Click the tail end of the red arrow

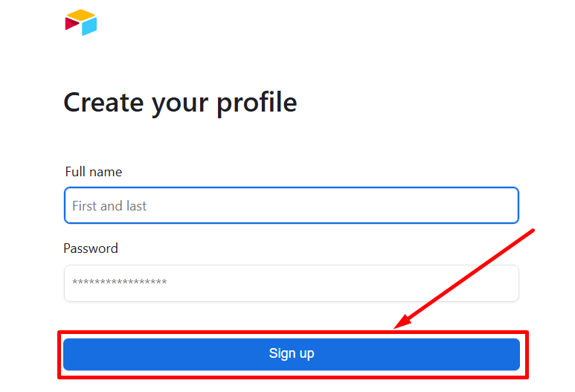[532, 231]
